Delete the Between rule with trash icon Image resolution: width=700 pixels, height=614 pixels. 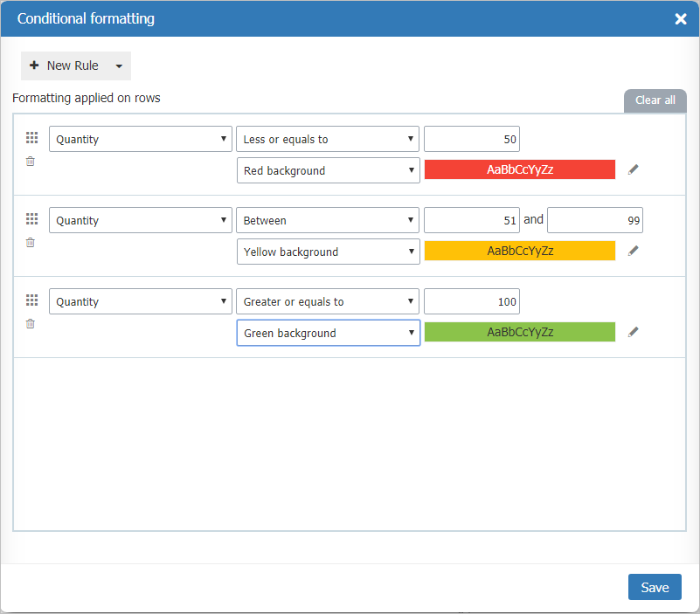[31, 243]
